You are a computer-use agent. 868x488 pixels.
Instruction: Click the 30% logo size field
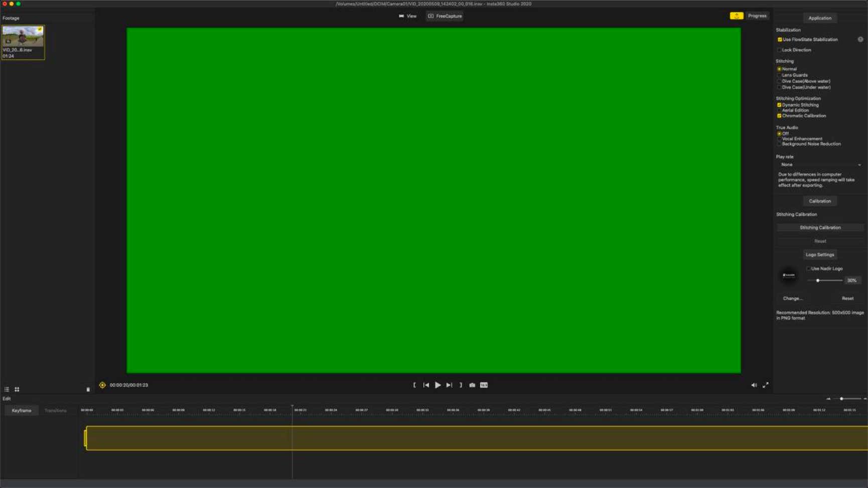[x=852, y=280]
